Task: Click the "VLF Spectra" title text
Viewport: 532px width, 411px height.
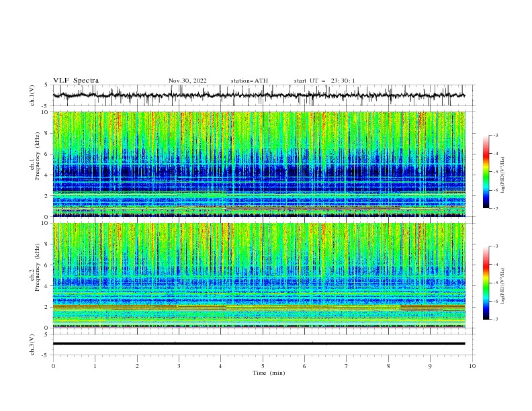Action: [76, 81]
